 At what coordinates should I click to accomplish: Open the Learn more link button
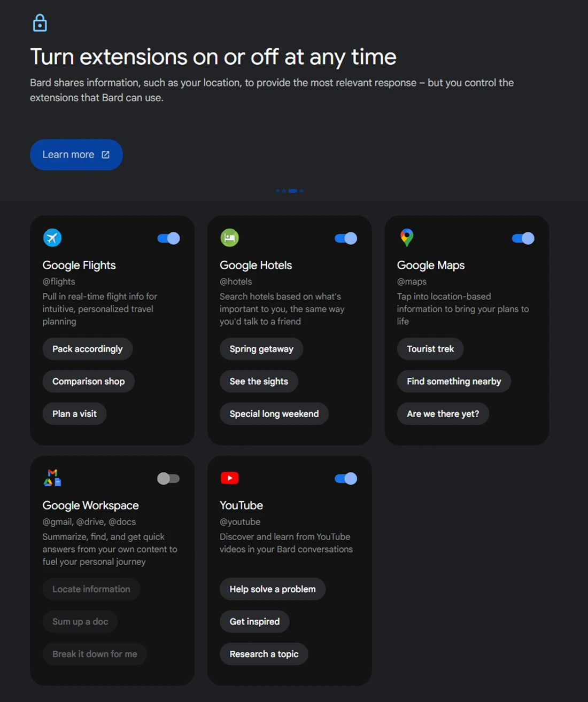coord(76,155)
